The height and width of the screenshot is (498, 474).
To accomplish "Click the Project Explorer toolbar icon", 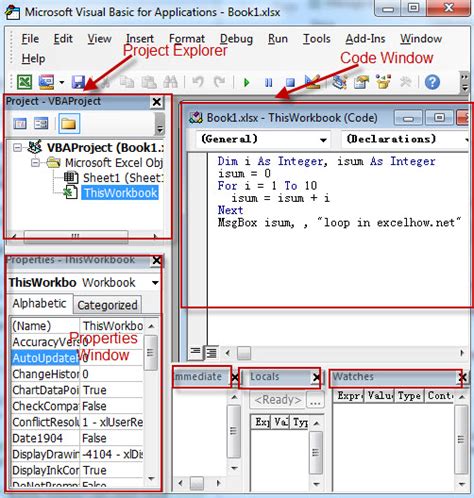I will 340,82.
